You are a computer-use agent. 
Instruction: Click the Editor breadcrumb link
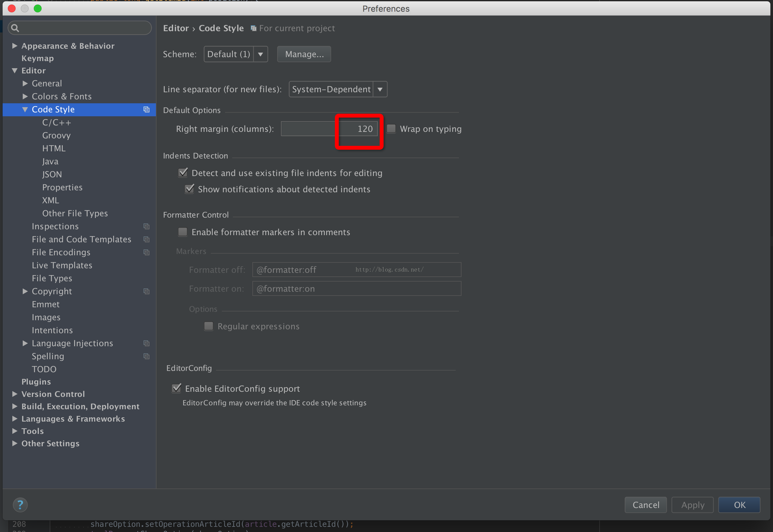coord(176,28)
